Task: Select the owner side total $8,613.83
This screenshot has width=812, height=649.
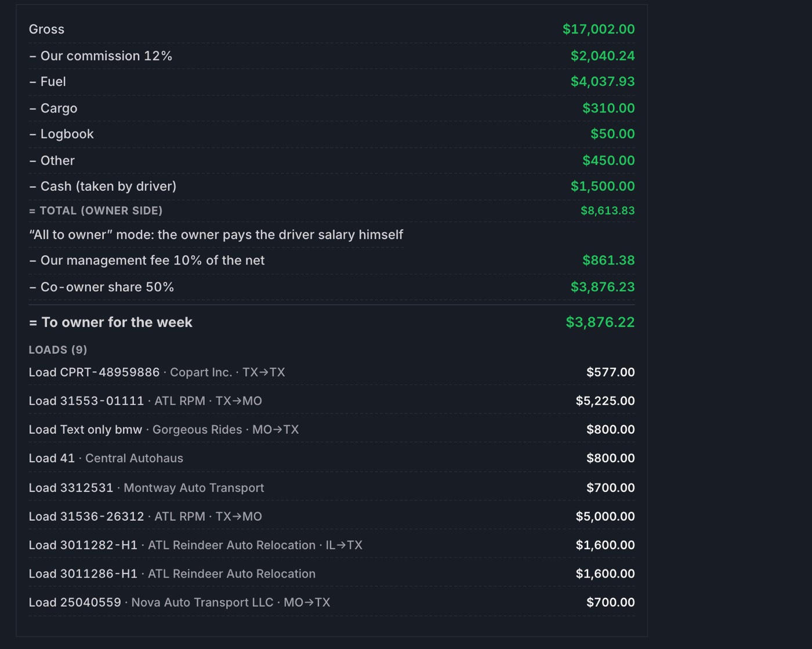Action: [608, 211]
